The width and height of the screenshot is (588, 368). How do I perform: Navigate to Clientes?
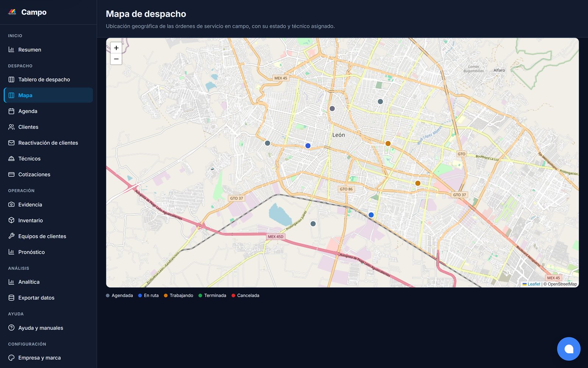tap(48, 127)
